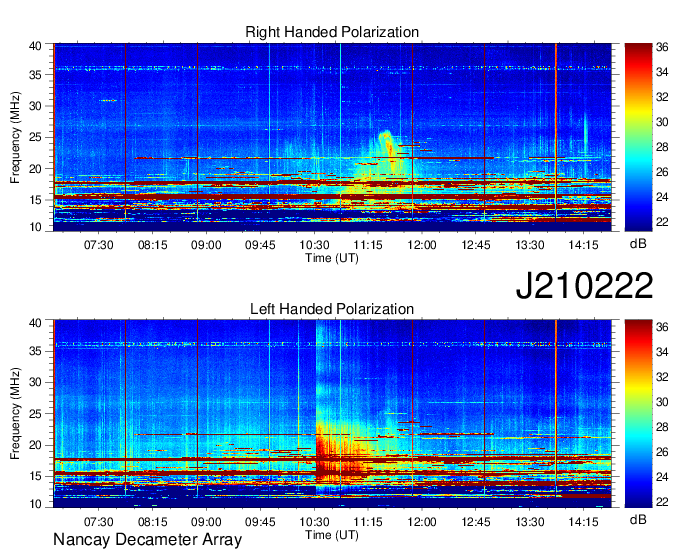680x552 pixels.
Task: Click the 35 MHz tick of the Right Handed plot
Action: coord(35,75)
